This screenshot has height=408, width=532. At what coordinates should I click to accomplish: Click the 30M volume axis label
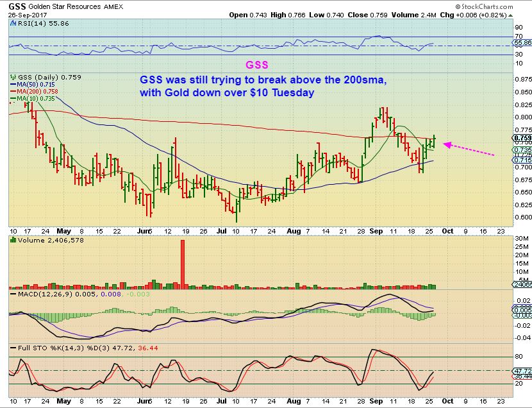[522, 238]
